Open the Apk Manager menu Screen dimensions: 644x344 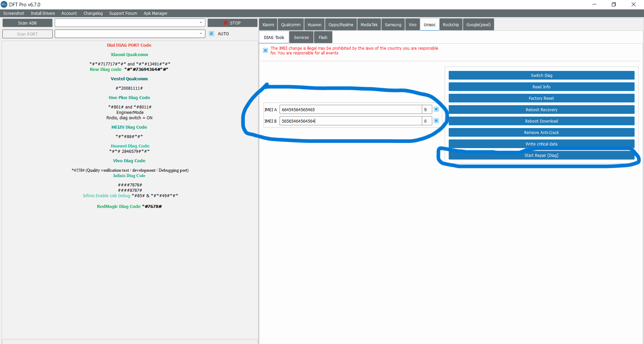point(155,13)
